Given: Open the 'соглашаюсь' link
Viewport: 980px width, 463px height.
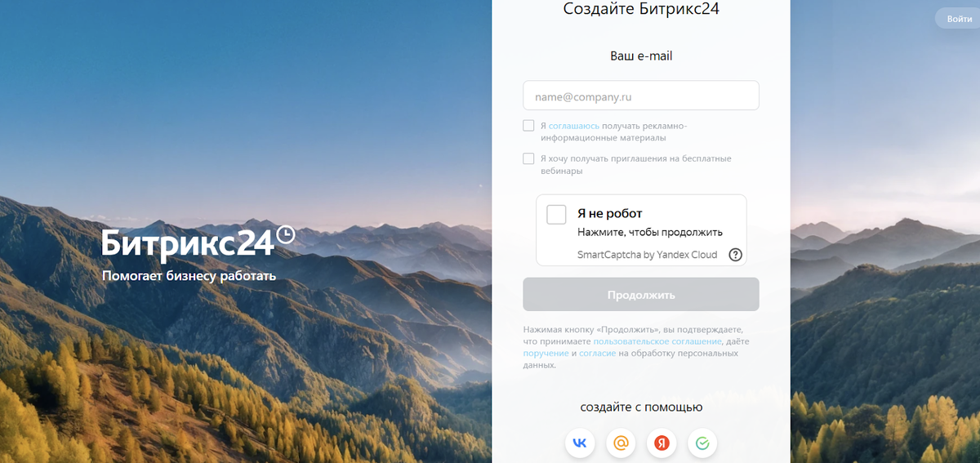Looking at the screenshot, I should point(574,126).
